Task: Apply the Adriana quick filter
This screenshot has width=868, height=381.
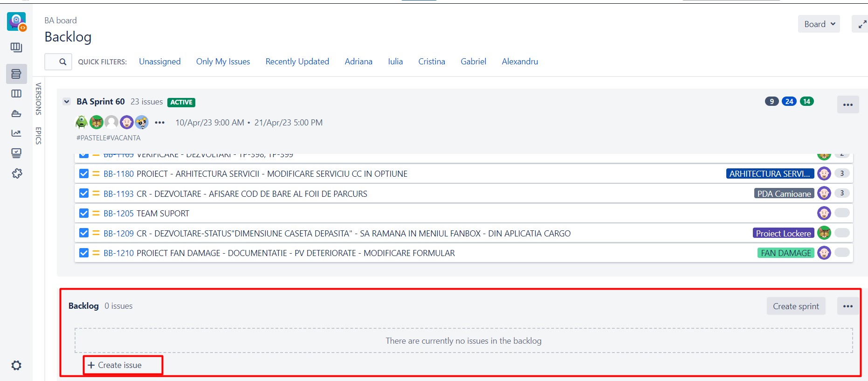Action: coord(358,62)
